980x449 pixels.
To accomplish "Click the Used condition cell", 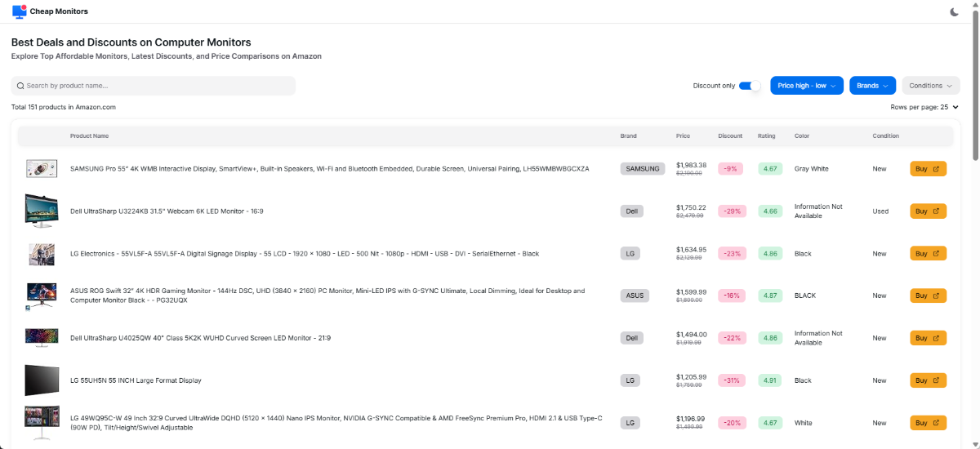I will (x=880, y=211).
